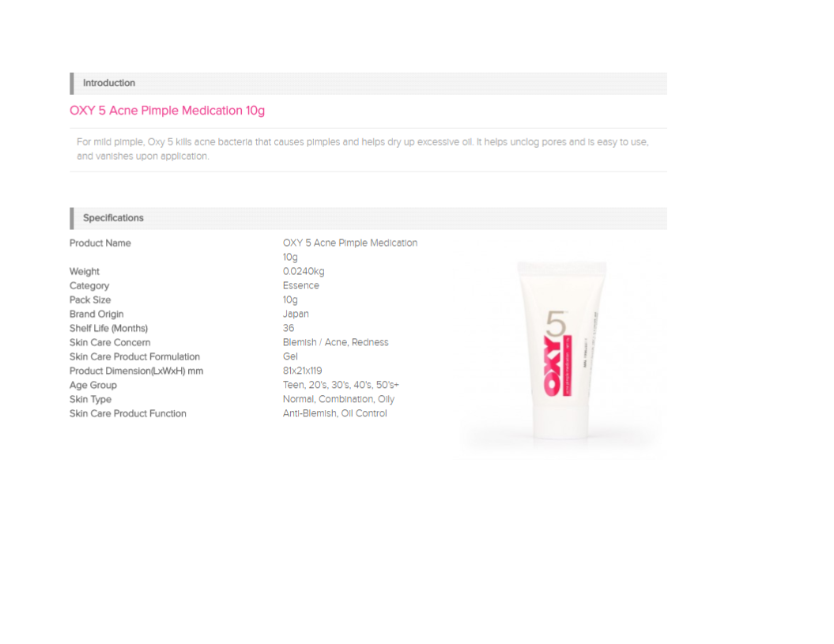Click the OXY 5 product tube image
Image resolution: width=834 pixels, height=644 pixels.
[562, 352]
